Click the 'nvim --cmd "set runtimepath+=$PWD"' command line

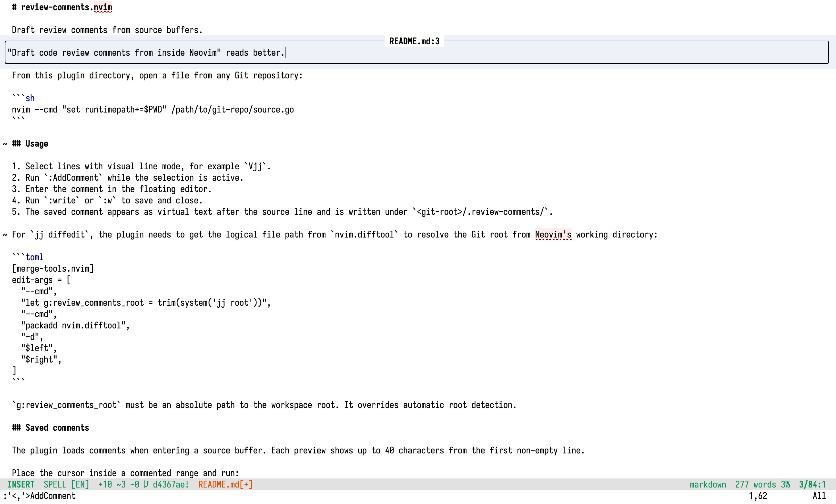[x=153, y=109]
